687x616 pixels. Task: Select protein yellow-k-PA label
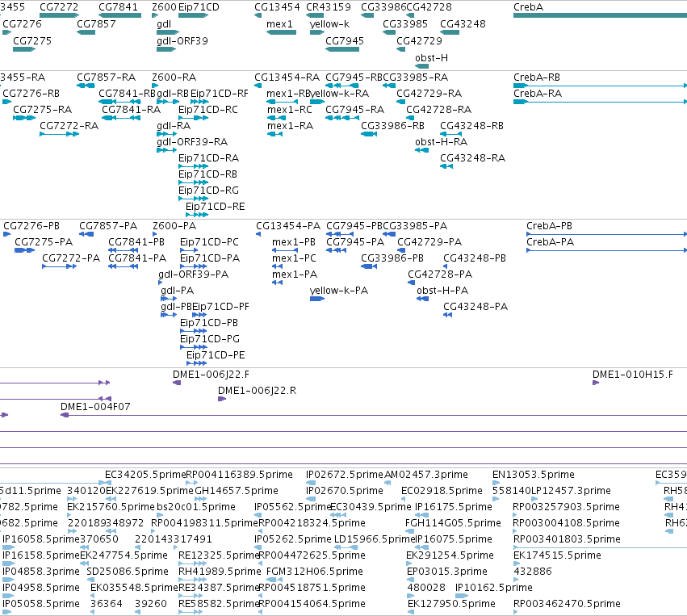click(339, 291)
